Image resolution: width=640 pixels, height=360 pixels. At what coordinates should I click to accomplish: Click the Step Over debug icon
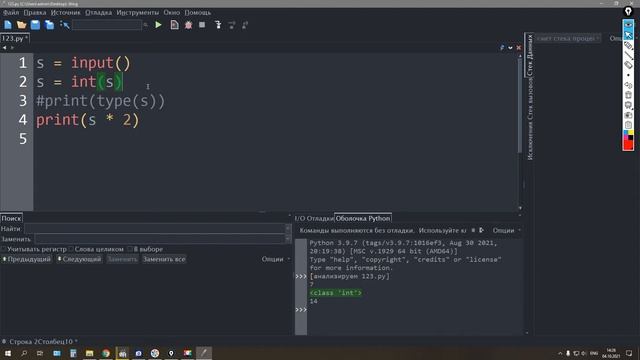click(232, 25)
